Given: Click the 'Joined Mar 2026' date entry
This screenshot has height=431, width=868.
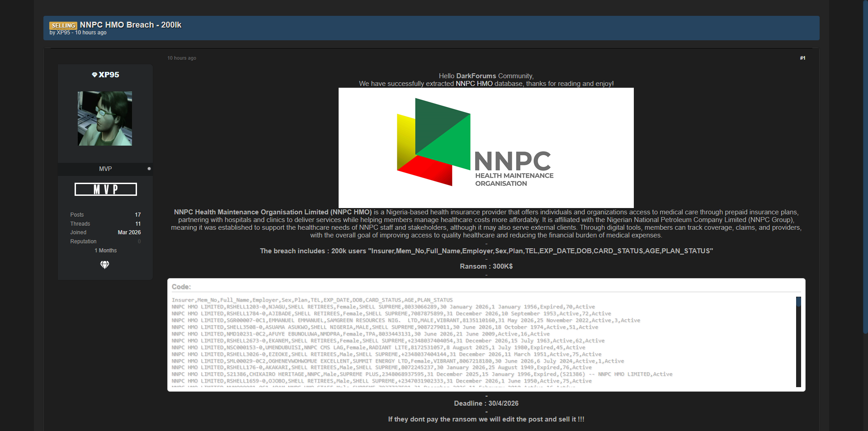Looking at the screenshot, I should (129, 232).
